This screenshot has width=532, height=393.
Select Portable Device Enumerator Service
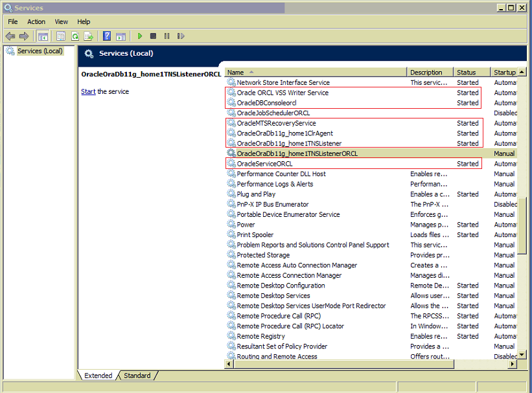(x=288, y=214)
